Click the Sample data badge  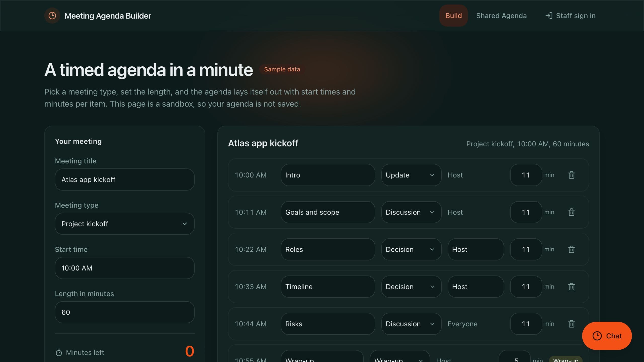pos(282,69)
